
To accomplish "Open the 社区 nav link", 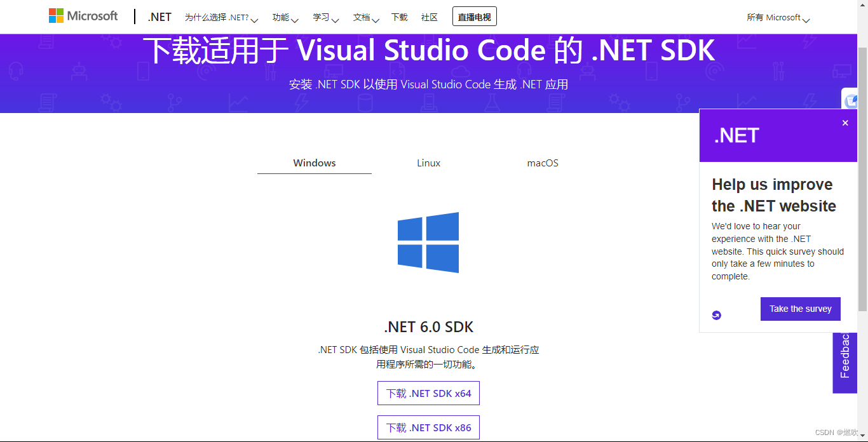I will coord(430,17).
